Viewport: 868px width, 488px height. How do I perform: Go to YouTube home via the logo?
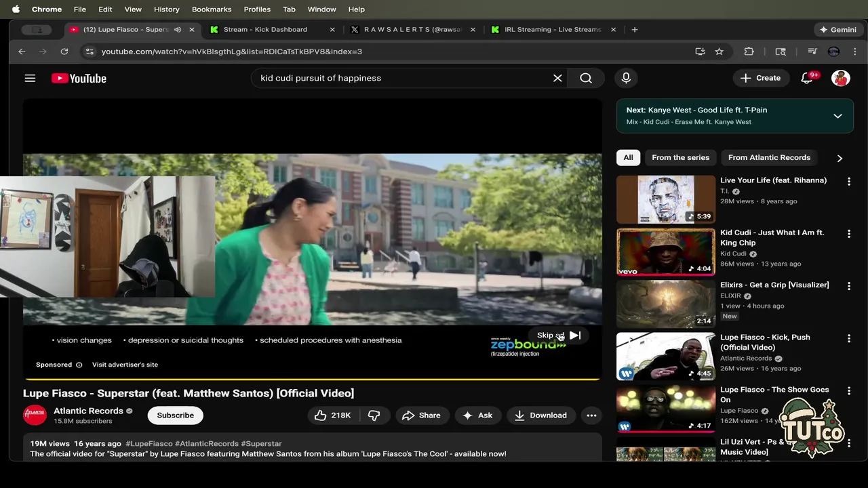coord(79,78)
